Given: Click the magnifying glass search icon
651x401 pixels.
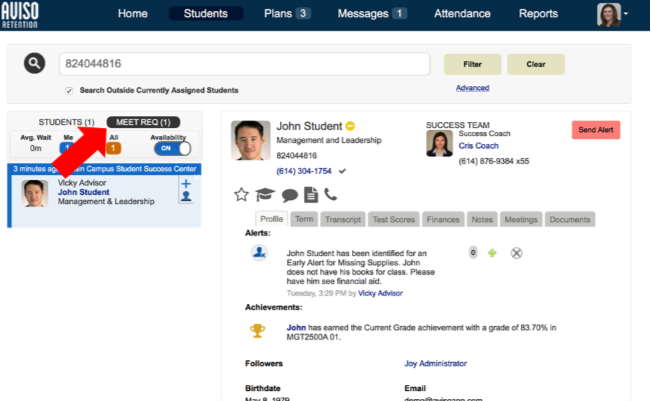Looking at the screenshot, I should point(34,64).
